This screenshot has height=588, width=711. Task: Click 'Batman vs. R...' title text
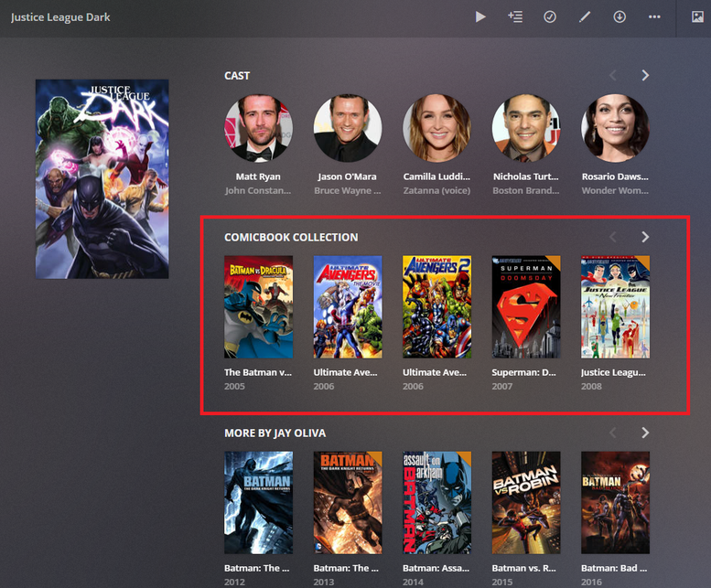coord(523,568)
